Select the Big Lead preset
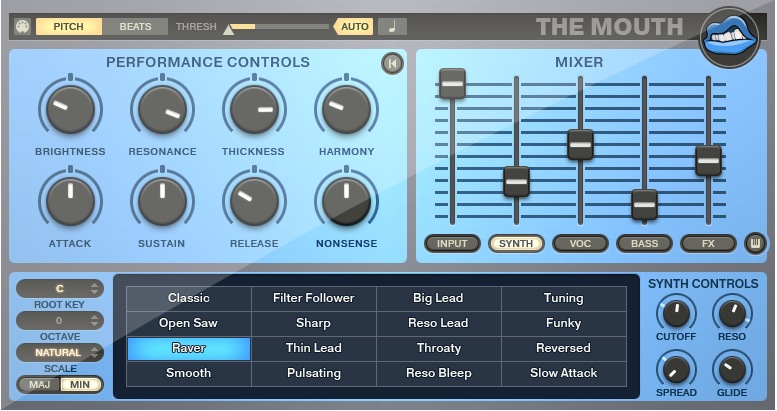The height and width of the screenshot is (411, 777). (439, 298)
